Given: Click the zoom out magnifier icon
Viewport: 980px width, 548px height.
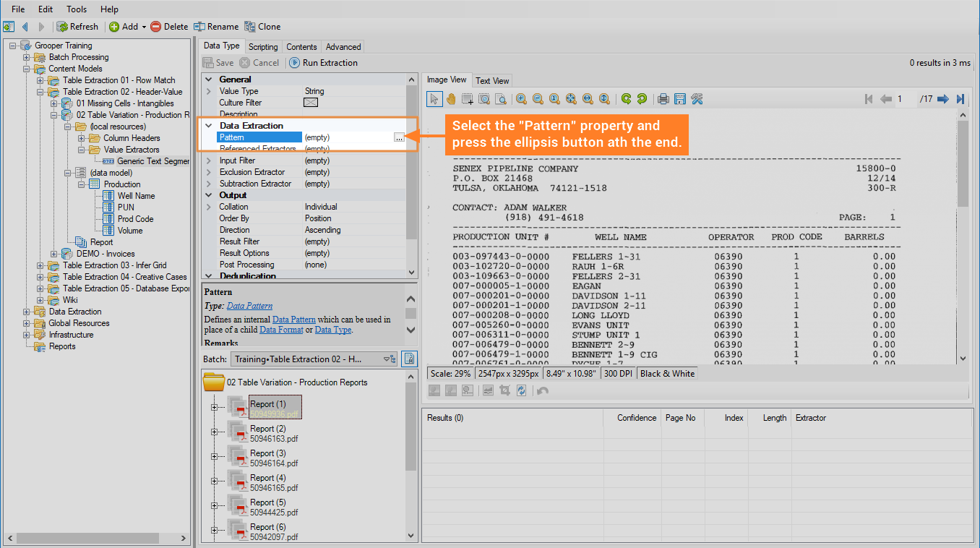Looking at the screenshot, I should (538, 99).
